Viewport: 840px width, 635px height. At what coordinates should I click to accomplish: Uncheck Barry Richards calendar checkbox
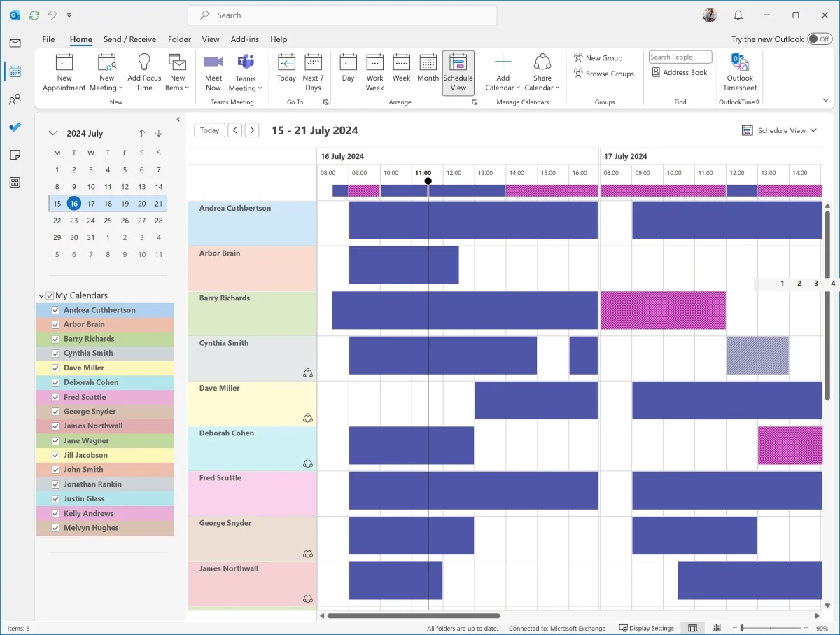[x=56, y=339]
